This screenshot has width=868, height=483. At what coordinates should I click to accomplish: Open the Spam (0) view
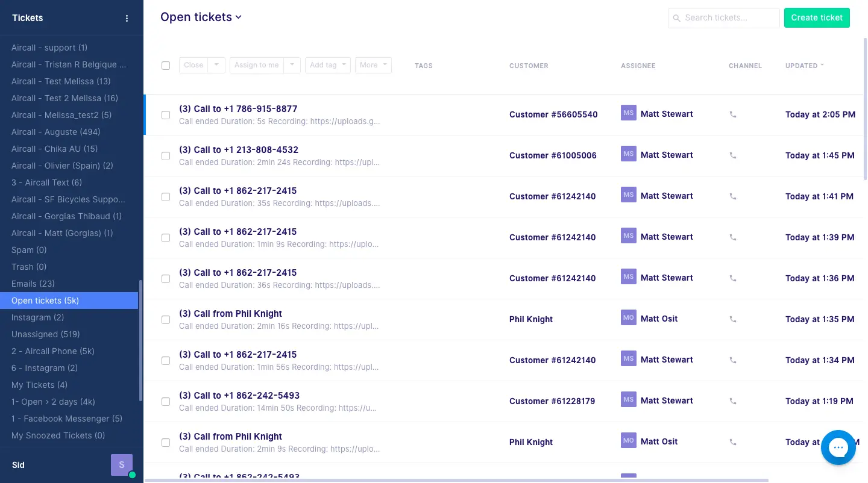29,250
